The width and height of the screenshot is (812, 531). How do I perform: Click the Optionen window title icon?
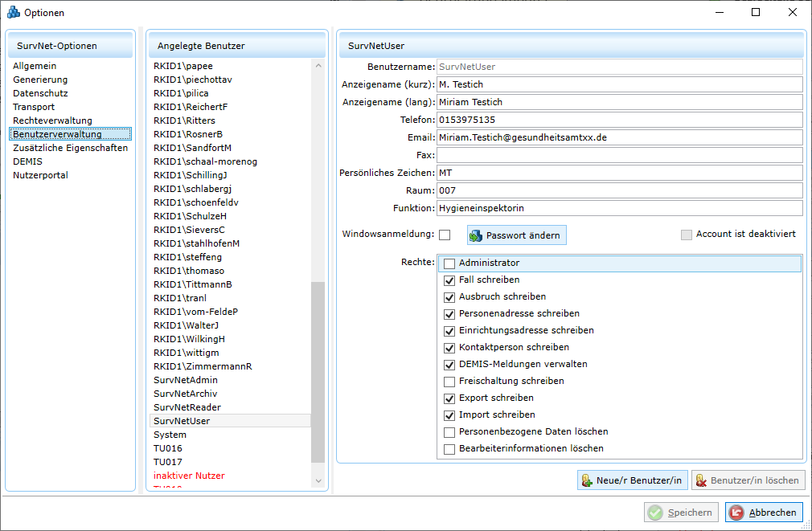[13, 13]
